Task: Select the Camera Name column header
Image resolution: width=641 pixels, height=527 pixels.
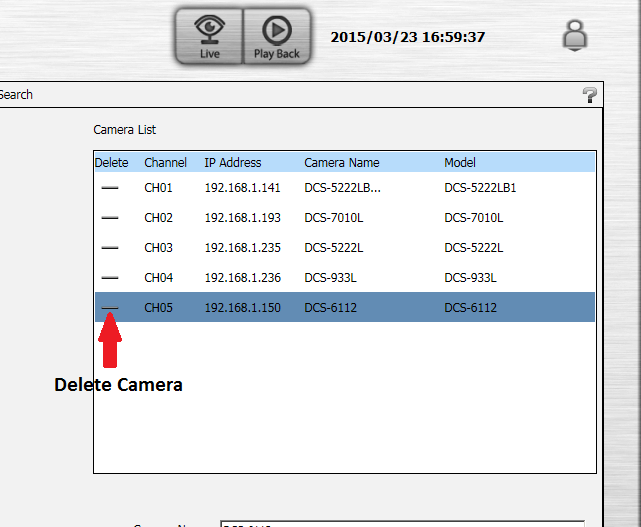Action: (x=342, y=163)
